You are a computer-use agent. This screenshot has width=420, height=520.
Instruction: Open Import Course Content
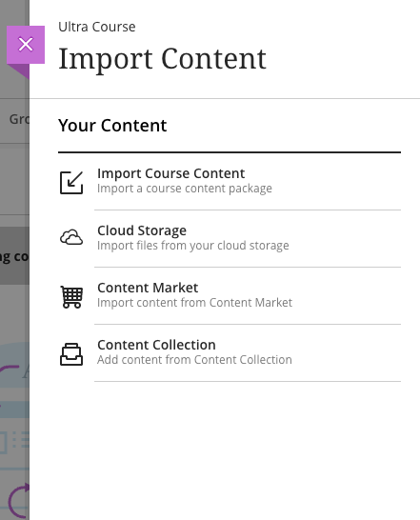pos(230,181)
